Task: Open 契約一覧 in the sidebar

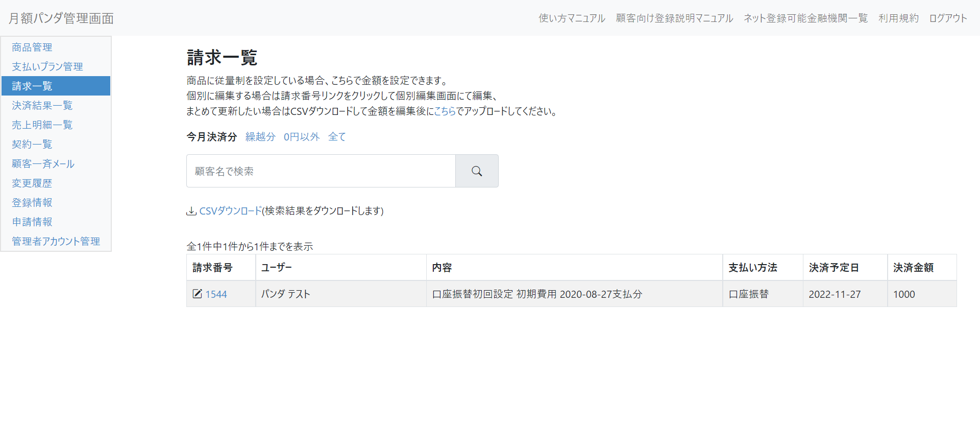Action: (56, 144)
